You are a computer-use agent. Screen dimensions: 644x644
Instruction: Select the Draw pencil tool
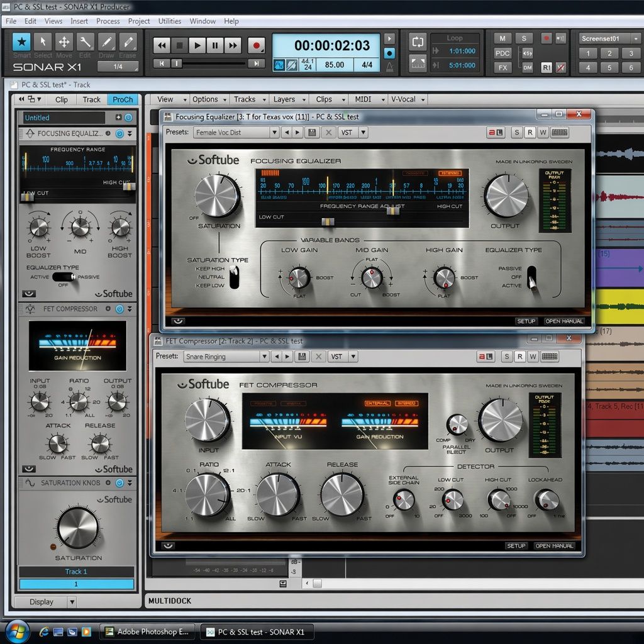[x=106, y=42]
